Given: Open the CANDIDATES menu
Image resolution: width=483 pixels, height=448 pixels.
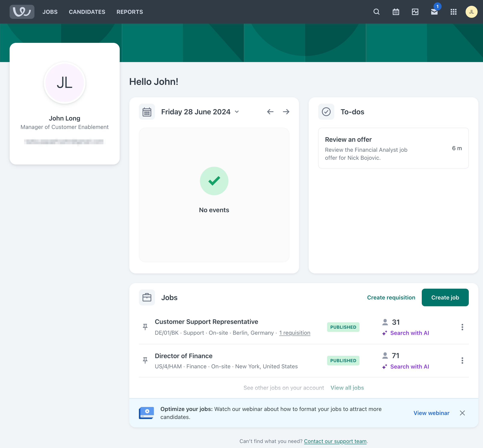Looking at the screenshot, I should tap(87, 12).
